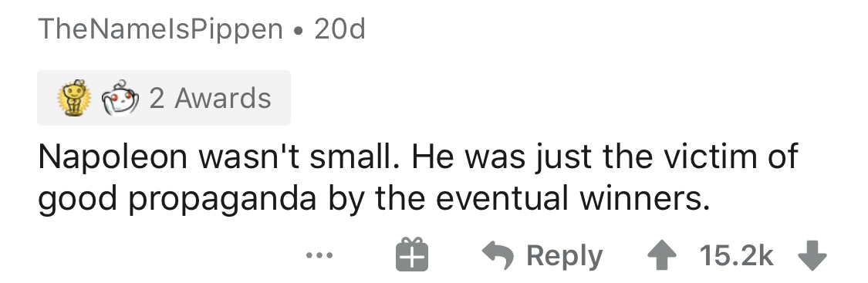868x283 pixels.
Task: Click the "2 Awards" label
Action: [x=211, y=99]
